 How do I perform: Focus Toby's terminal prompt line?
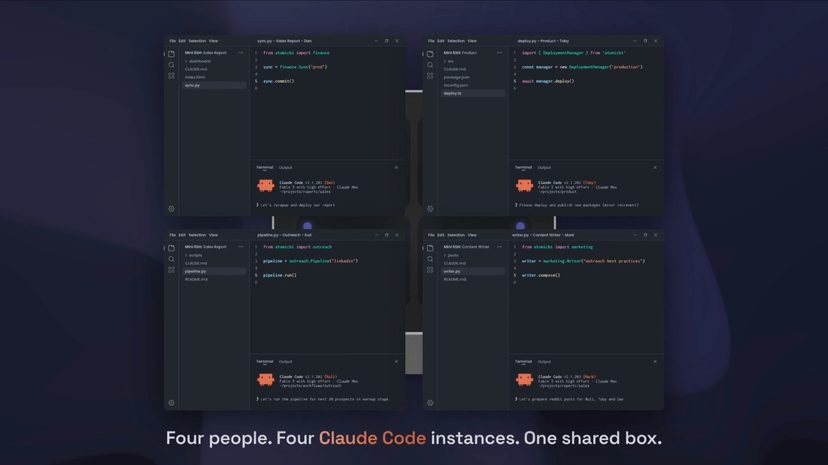[x=577, y=205]
